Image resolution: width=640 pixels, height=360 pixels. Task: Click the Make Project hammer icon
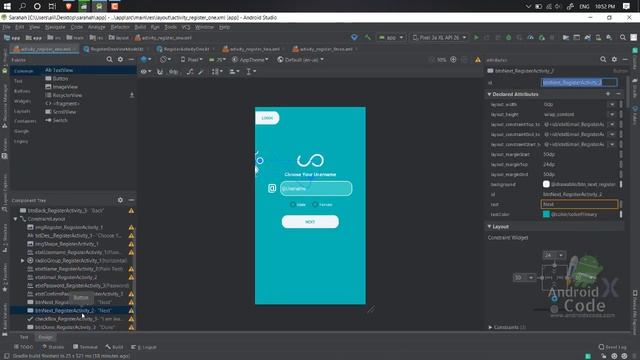coord(368,38)
